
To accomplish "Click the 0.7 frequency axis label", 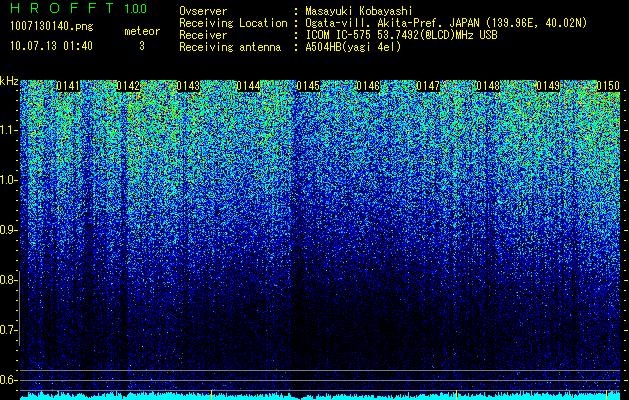I will (x=8, y=330).
